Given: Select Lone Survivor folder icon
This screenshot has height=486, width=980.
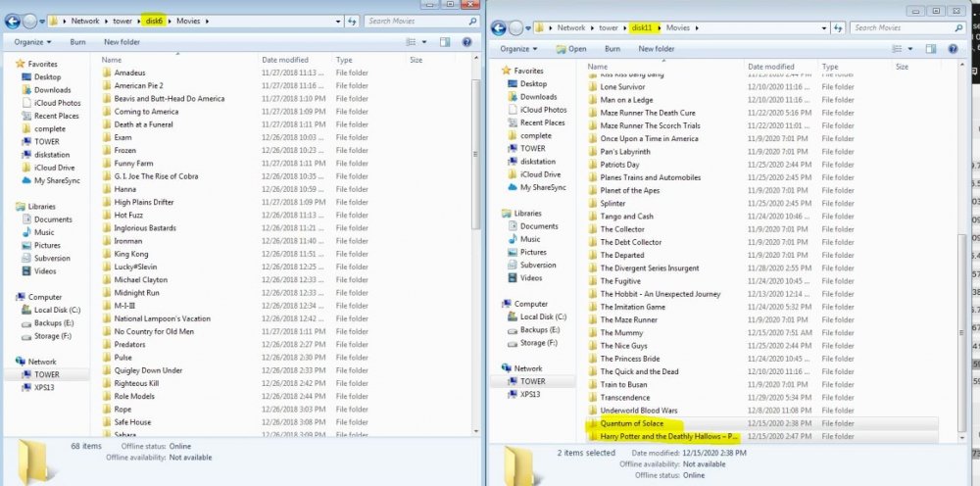Looking at the screenshot, I should pyautogui.click(x=593, y=87).
